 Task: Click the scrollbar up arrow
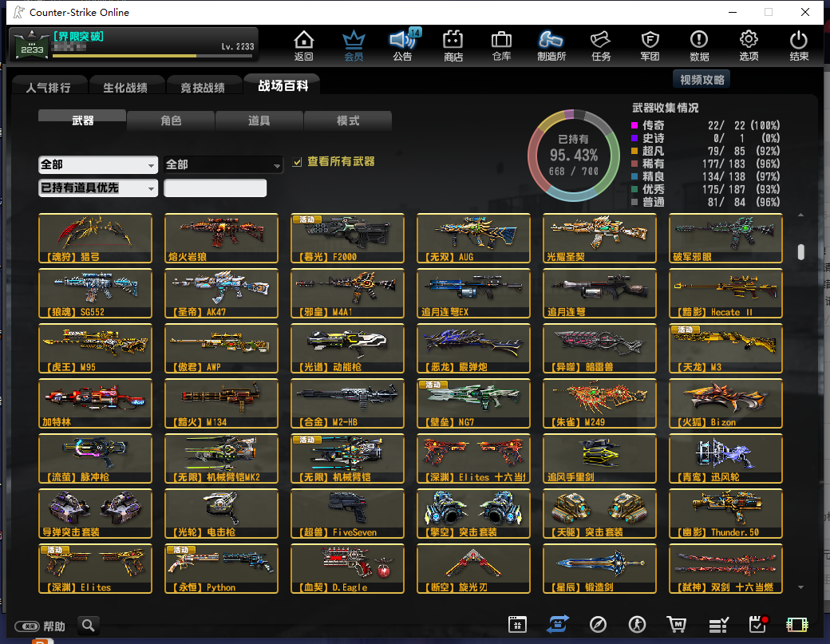[801, 215]
